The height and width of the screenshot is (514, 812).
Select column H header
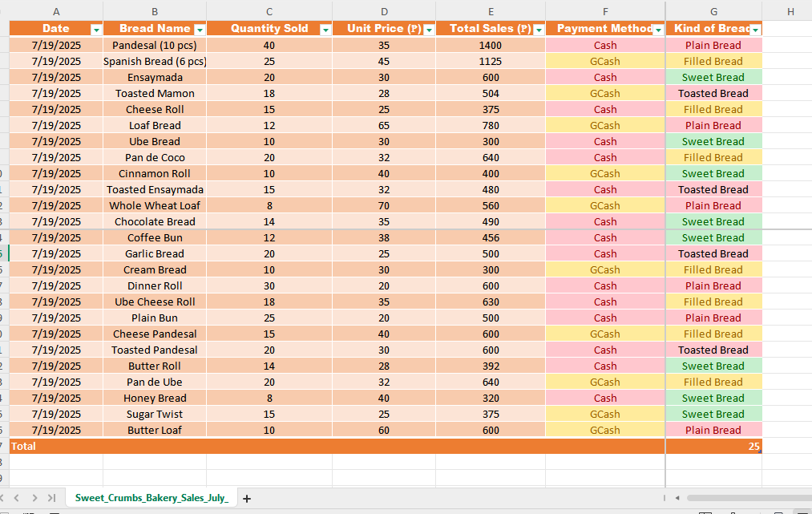point(790,11)
